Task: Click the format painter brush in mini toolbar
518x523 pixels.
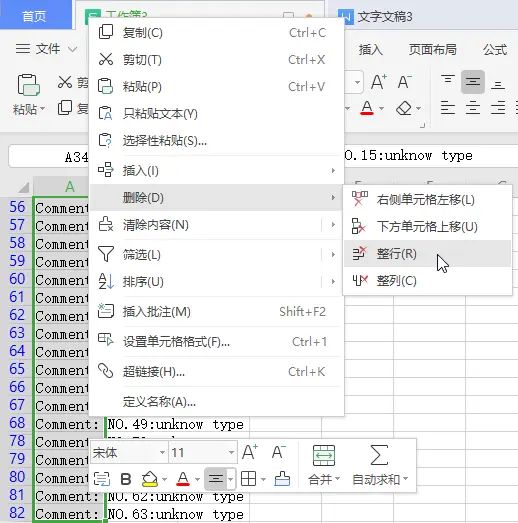Action: pyautogui.click(x=282, y=479)
